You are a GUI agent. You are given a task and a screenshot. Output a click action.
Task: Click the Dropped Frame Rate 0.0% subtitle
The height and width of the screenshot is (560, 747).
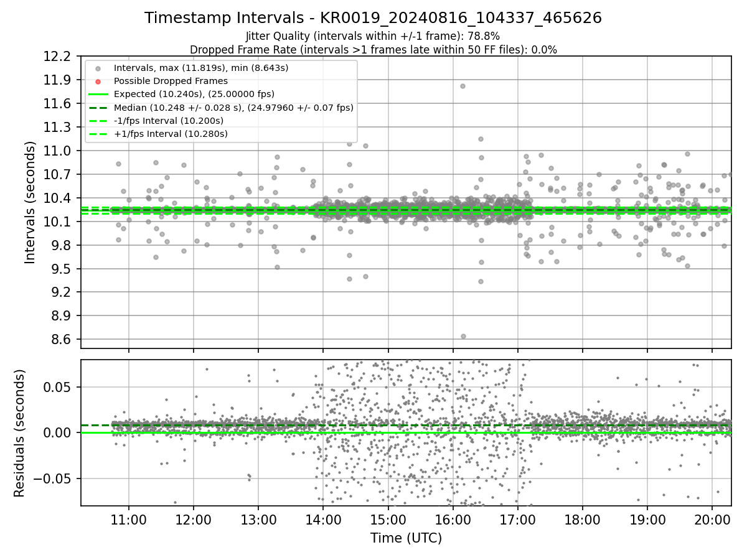tap(374, 50)
